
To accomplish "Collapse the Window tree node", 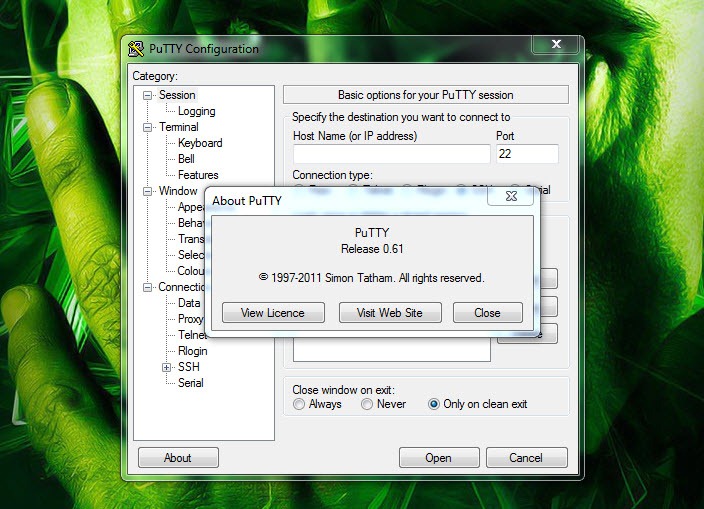I will tap(147, 191).
